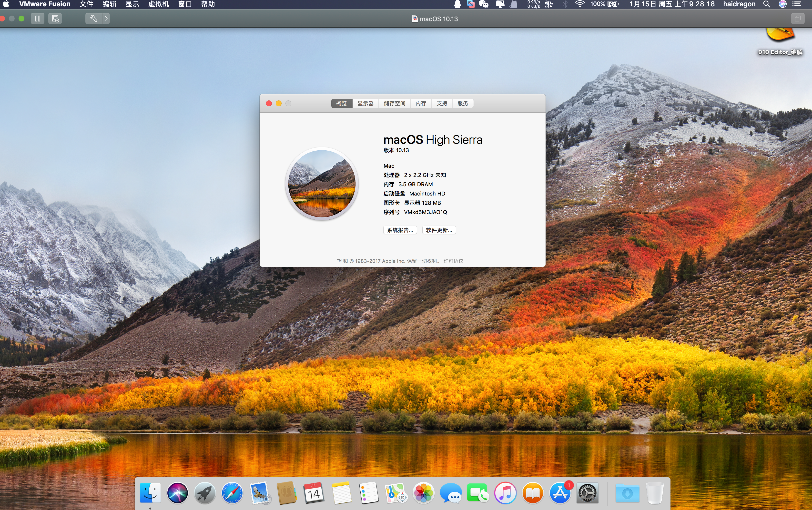
Task: Open the 显示 menu
Action: (132, 4)
